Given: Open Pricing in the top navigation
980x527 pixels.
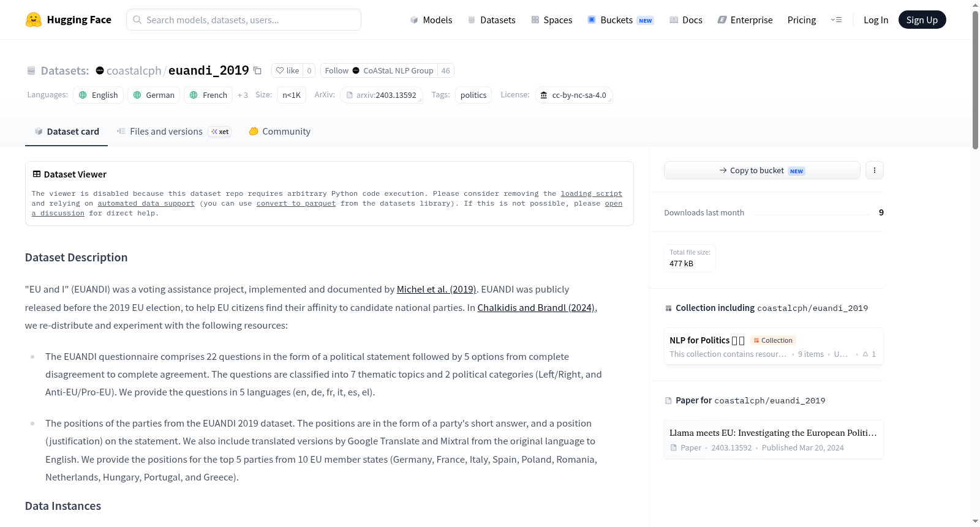Looking at the screenshot, I should (802, 20).
